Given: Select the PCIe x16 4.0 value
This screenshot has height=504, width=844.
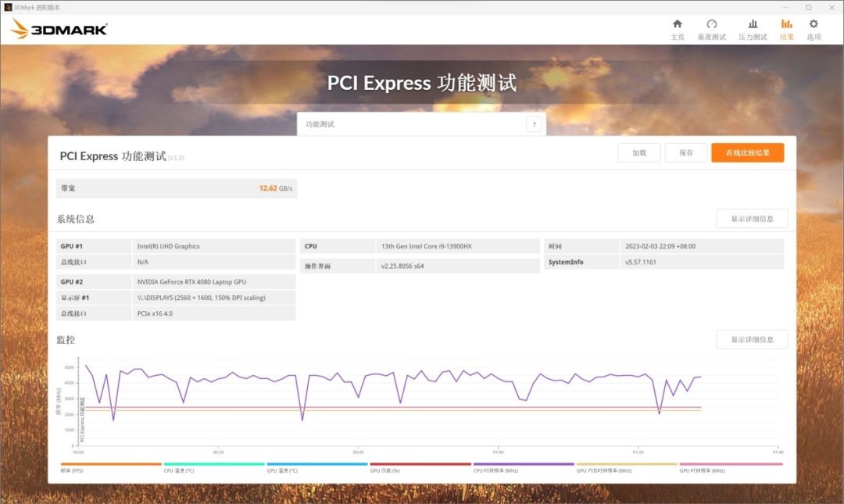Looking at the screenshot, I should [x=155, y=313].
